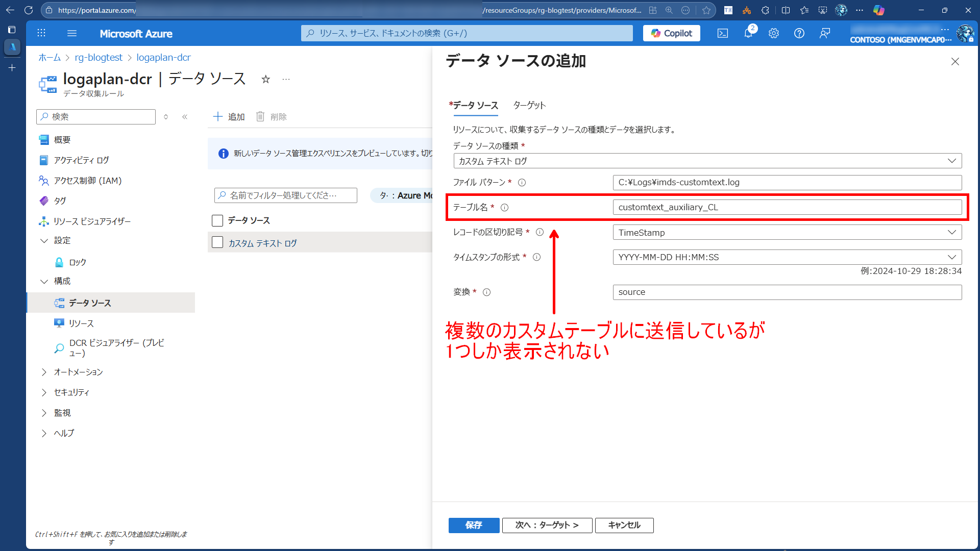Viewport: 980px width, 551px height.
Task: Open the タイムスタンプの形式 dropdown
Action: [x=787, y=257]
